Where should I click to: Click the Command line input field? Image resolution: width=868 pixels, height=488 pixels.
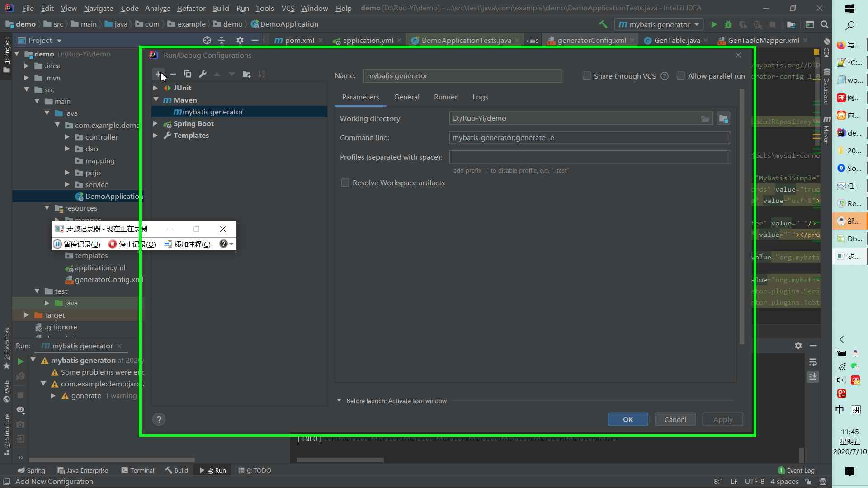pos(589,138)
